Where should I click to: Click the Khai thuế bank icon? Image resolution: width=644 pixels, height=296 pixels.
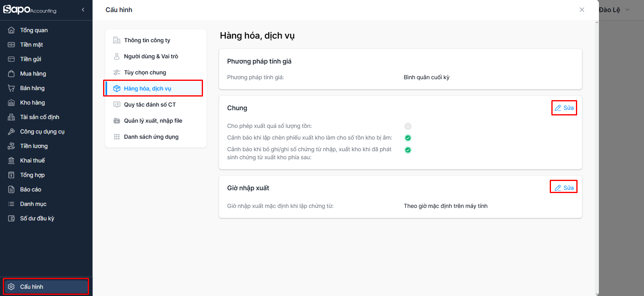[11, 160]
